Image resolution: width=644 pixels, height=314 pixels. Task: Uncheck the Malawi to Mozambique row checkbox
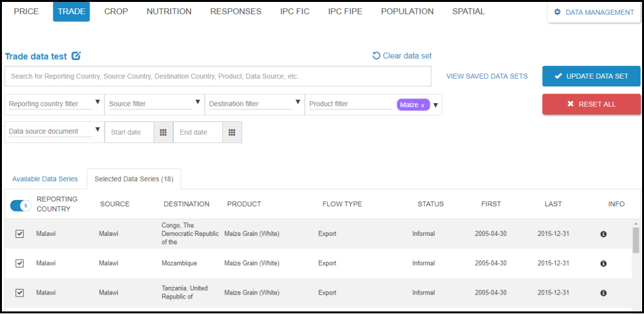click(x=19, y=263)
